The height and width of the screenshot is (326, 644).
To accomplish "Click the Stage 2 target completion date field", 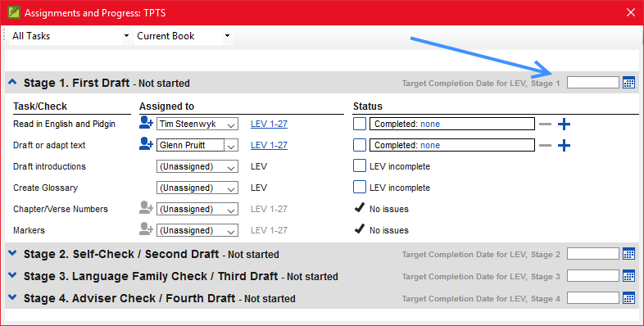I will pos(593,254).
